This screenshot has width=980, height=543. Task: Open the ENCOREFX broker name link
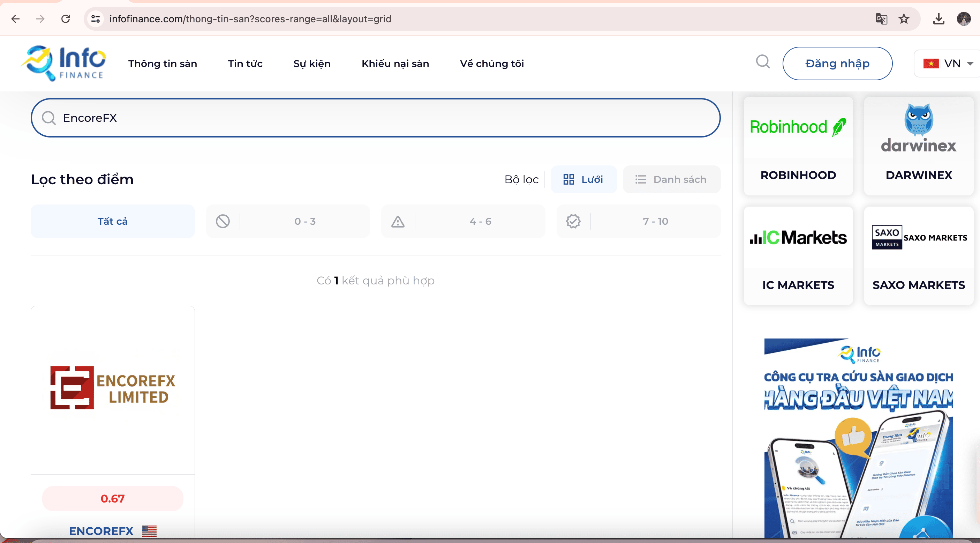coord(101,531)
